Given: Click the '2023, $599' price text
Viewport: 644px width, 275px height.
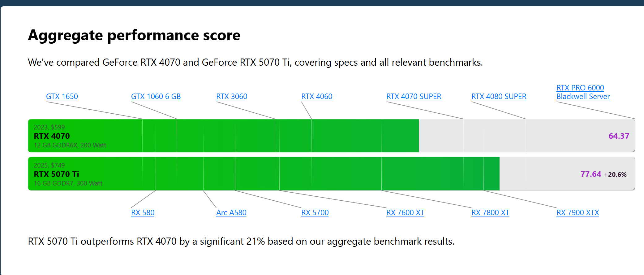Looking at the screenshot, I should click(x=49, y=127).
